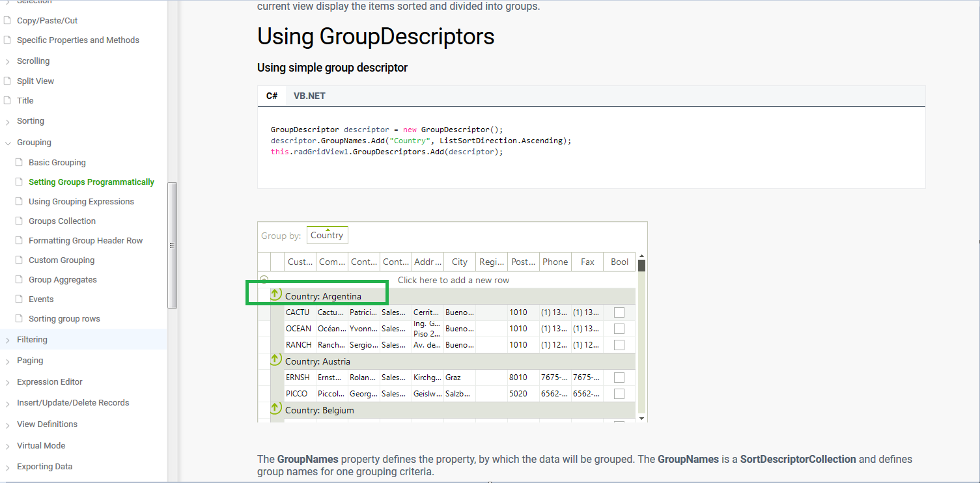Click the Basic Grouping page icon
The height and width of the screenshot is (483, 980).
point(20,163)
